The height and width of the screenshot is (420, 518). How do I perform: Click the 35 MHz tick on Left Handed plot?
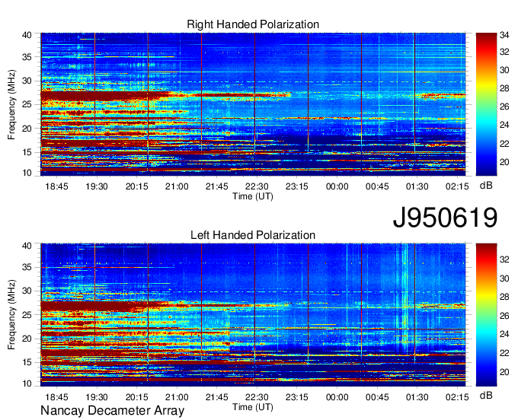[x=27, y=268]
